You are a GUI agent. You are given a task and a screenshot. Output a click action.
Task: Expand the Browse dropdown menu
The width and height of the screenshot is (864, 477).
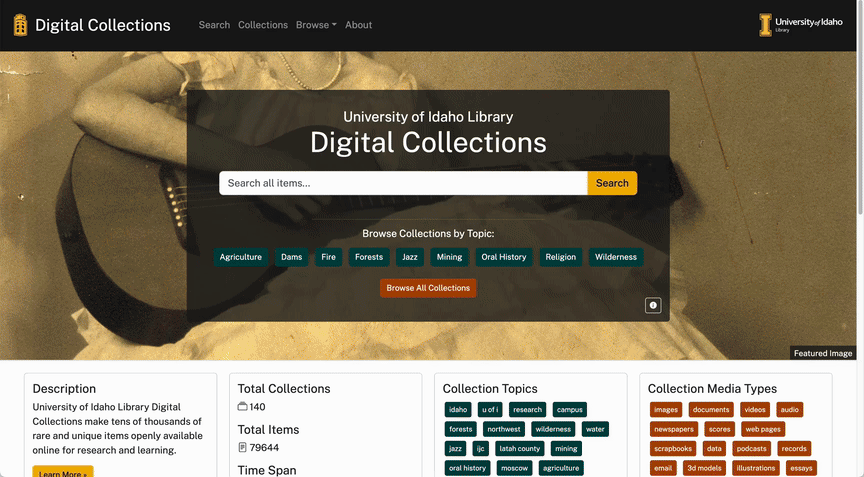316,25
